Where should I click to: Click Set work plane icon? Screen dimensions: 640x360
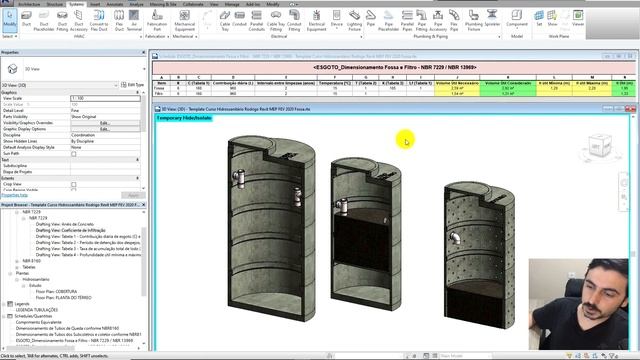point(539,19)
